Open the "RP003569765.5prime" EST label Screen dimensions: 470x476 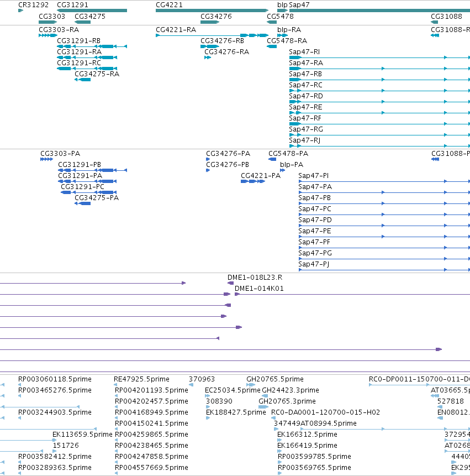coord(314,468)
